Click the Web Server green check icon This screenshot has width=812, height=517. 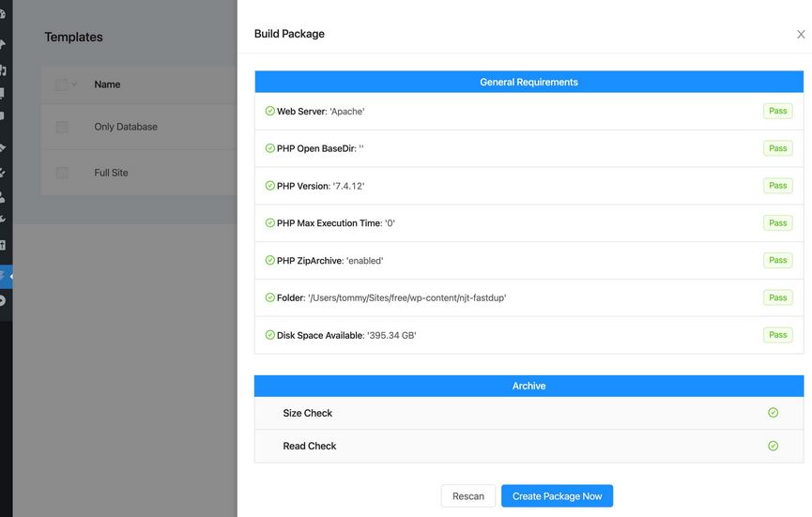point(269,111)
